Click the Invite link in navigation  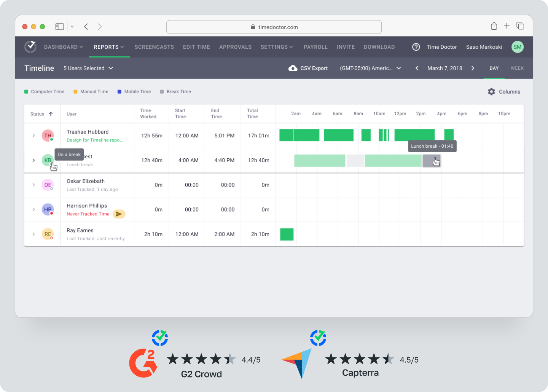346,47
